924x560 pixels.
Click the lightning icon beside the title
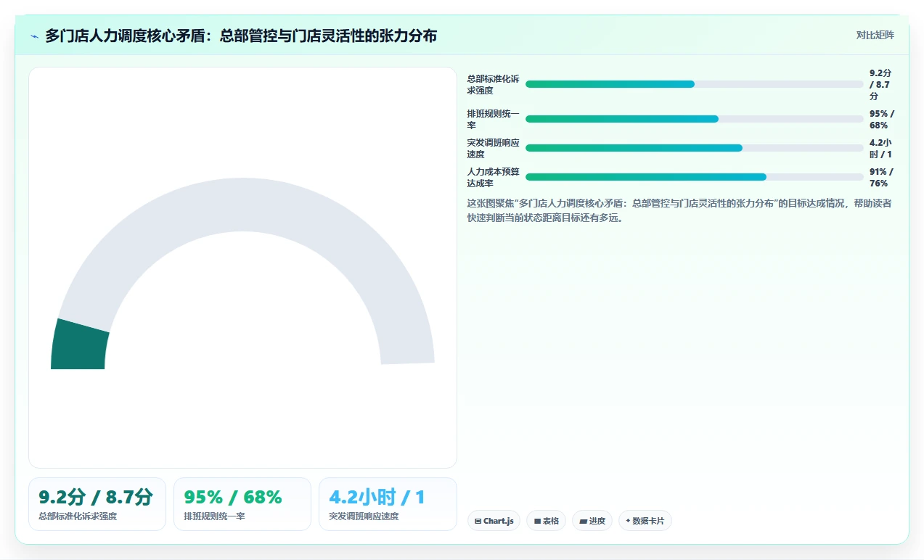click(x=34, y=36)
